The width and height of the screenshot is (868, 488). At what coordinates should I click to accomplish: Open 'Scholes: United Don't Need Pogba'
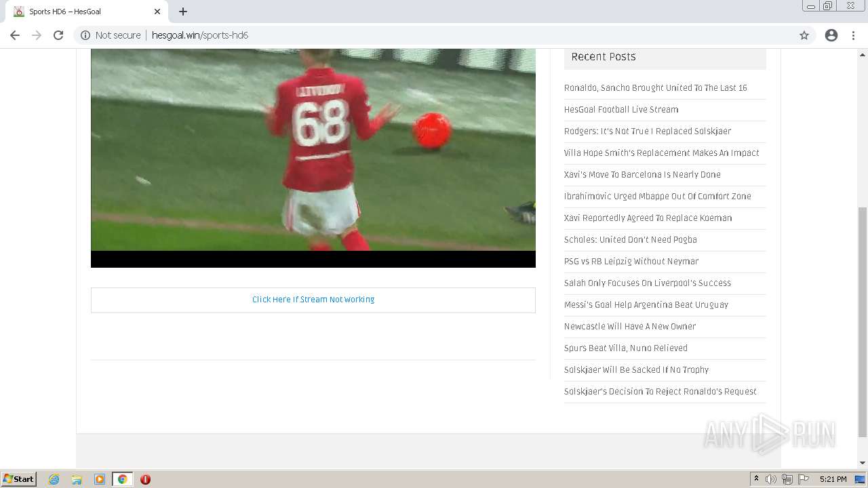tap(631, 240)
